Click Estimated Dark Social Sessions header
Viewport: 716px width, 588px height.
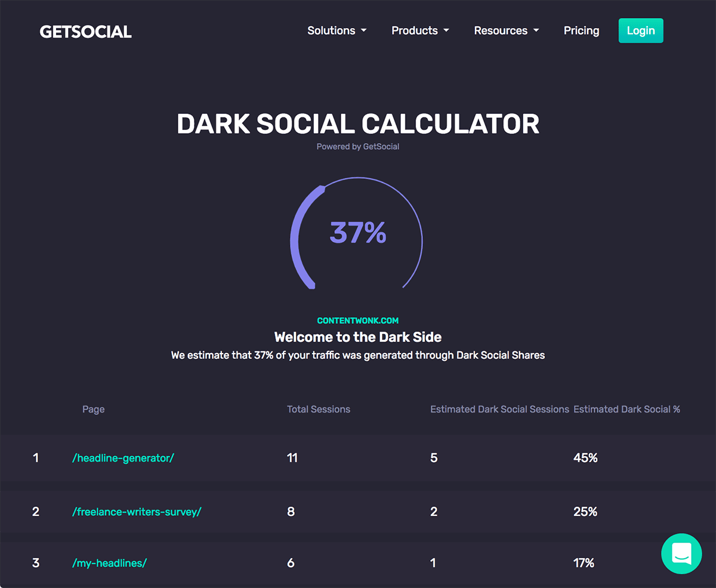500,409
